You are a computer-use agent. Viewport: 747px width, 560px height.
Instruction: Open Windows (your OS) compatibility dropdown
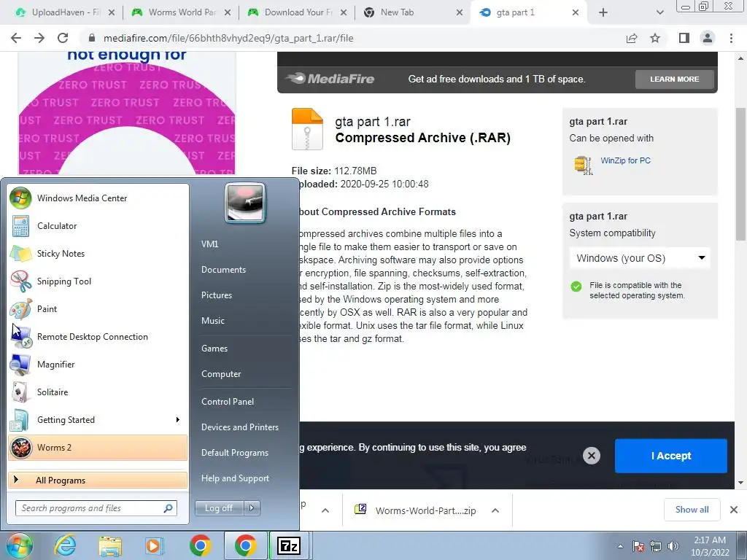[640, 258]
